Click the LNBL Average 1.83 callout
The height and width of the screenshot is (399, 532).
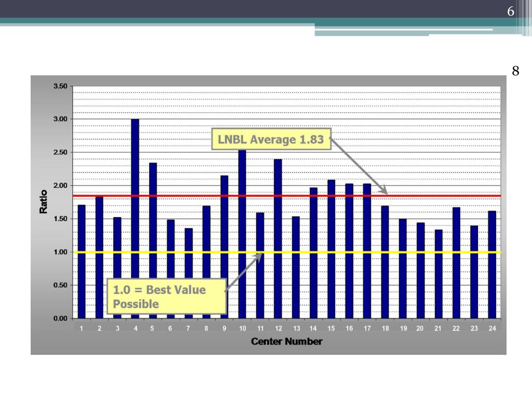click(x=271, y=139)
